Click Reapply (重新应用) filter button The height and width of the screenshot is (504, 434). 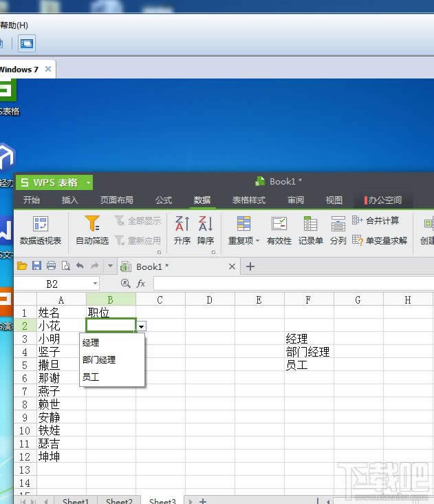138,240
